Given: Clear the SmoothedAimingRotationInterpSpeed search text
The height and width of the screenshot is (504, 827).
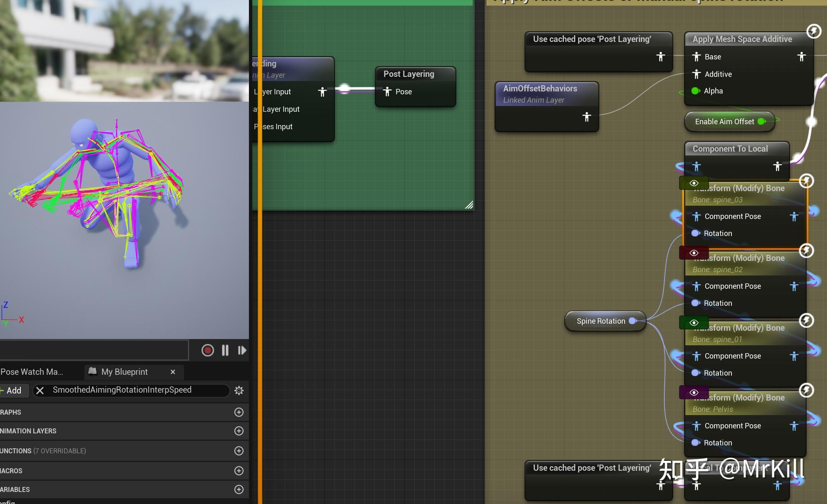Looking at the screenshot, I should point(40,390).
